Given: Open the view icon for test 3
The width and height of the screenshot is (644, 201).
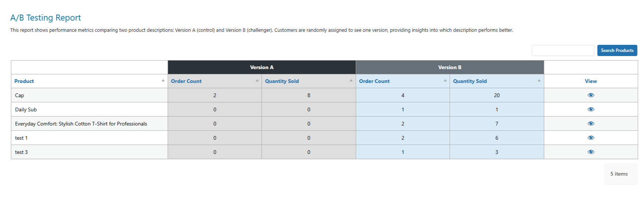Looking at the screenshot, I should 591,152.
